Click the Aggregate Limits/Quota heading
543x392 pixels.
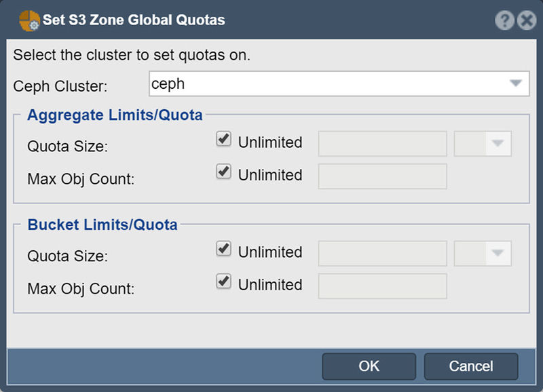coord(115,115)
